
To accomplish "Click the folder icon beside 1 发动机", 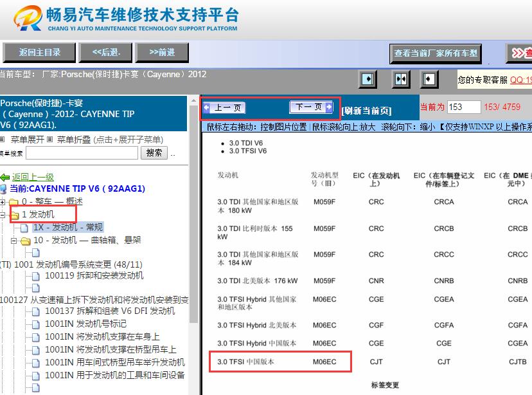I will (15, 215).
